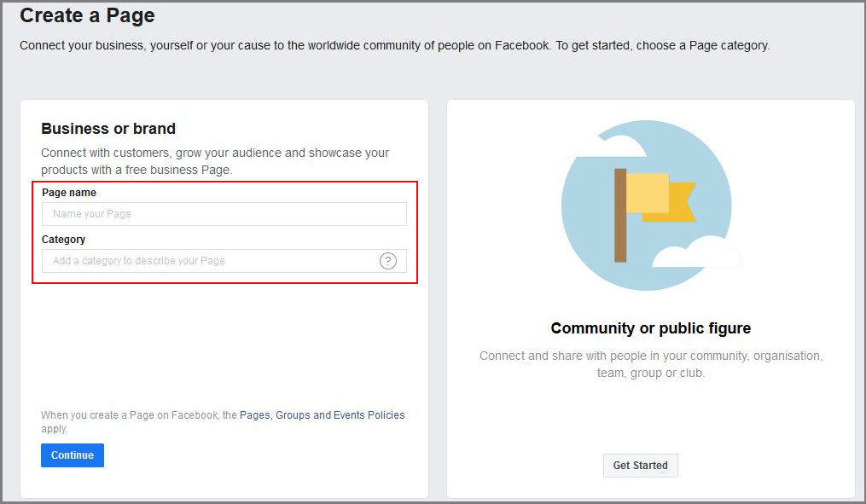Viewport: 866px width, 504px height.
Task: Select the Community or public figure heading
Action: (651, 328)
